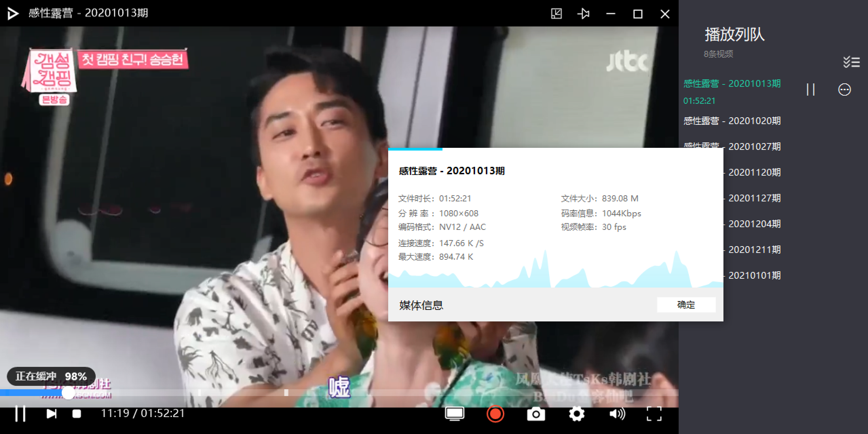Start recording with the red record button
Screen dimensions: 868x434
495,414
